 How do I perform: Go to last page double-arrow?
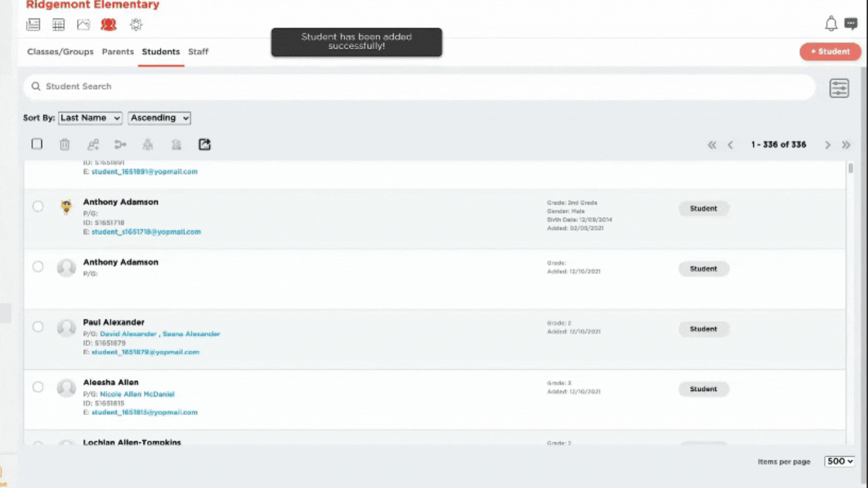coord(846,145)
